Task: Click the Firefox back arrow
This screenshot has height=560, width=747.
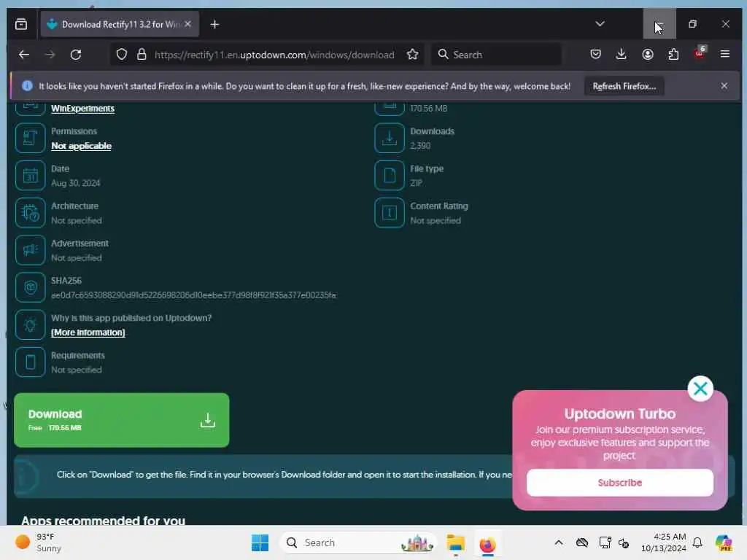Action: tap(24, 55)
